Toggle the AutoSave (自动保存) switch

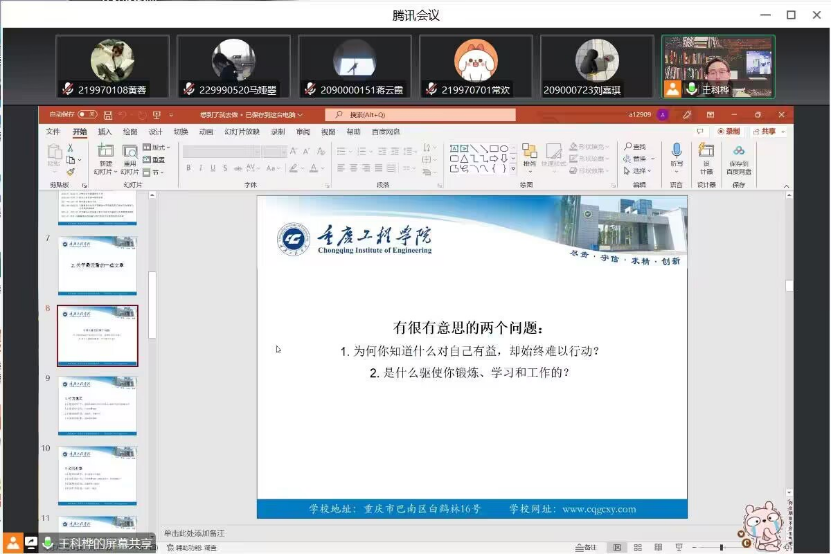(x=88, y=115)
